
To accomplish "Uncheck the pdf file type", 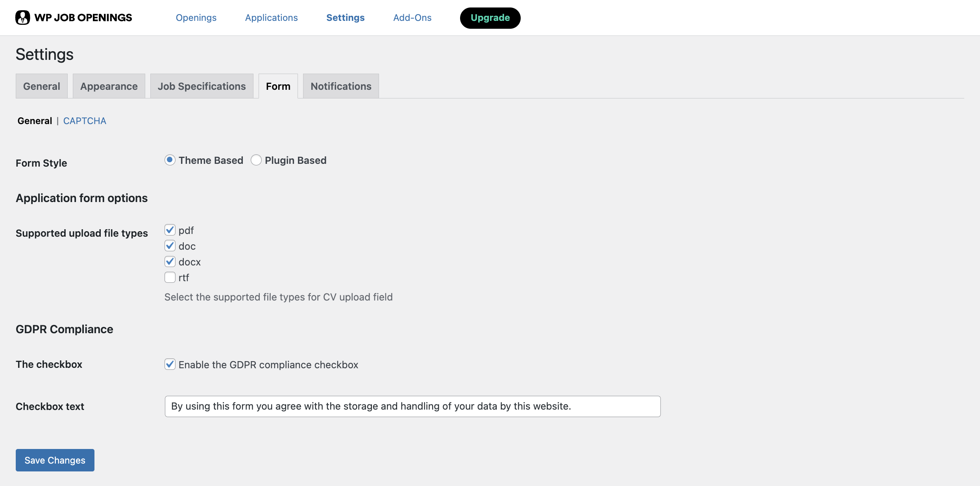I will coord(170,230).
